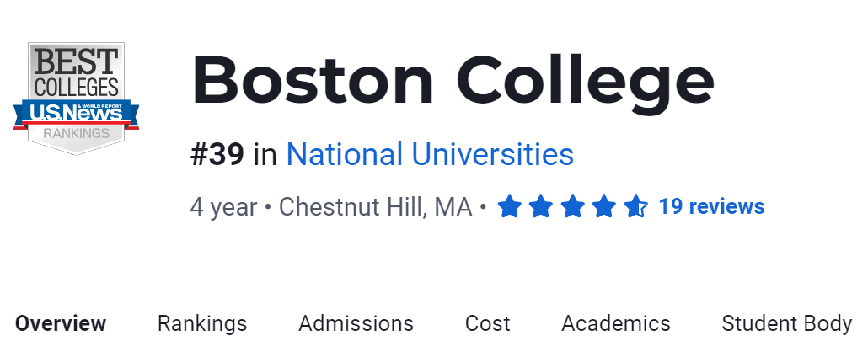The height and width of the screenshot is (357, 868).
Task: Click the fourth blue rating star
Action: 603,206
